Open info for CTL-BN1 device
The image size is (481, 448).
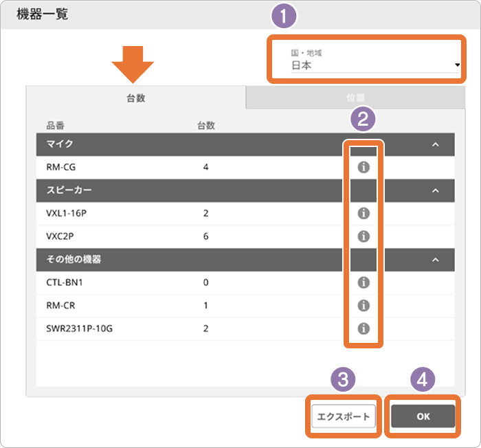tap(363, 282)
